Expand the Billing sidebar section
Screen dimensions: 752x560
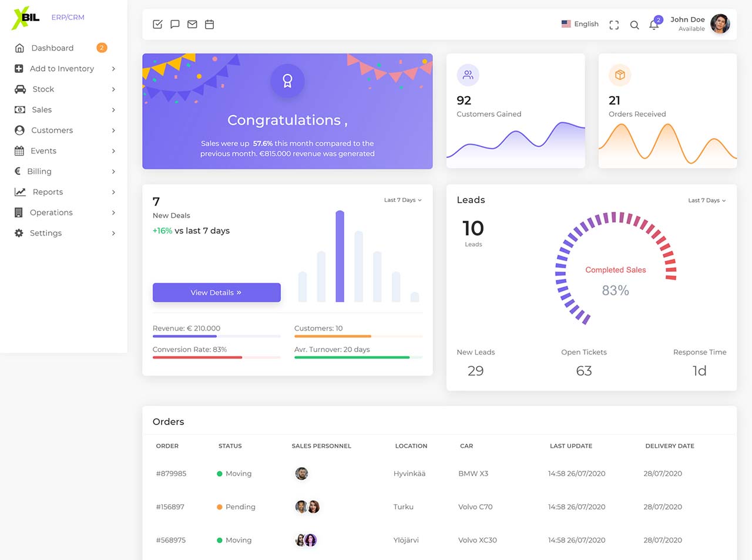(65, 171)
